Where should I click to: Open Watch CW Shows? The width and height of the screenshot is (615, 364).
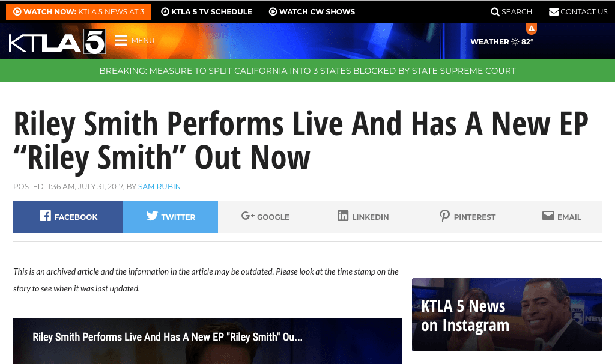312,12
